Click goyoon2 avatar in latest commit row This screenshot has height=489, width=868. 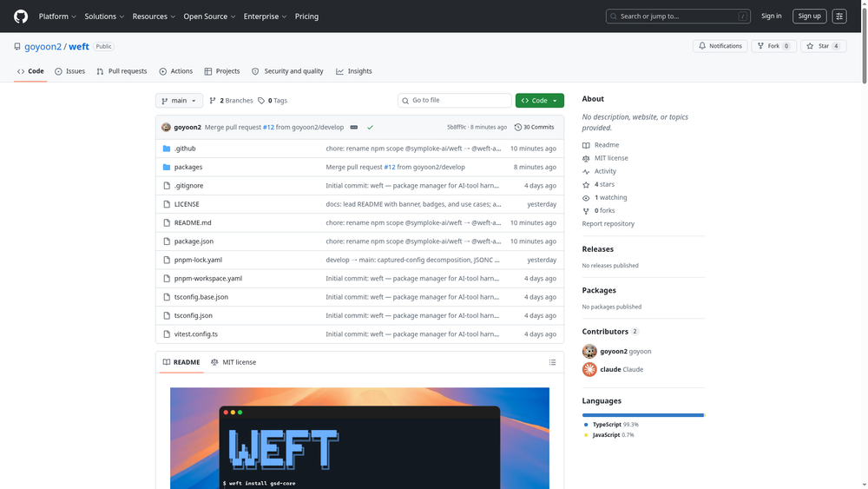[x=166, y=127]
